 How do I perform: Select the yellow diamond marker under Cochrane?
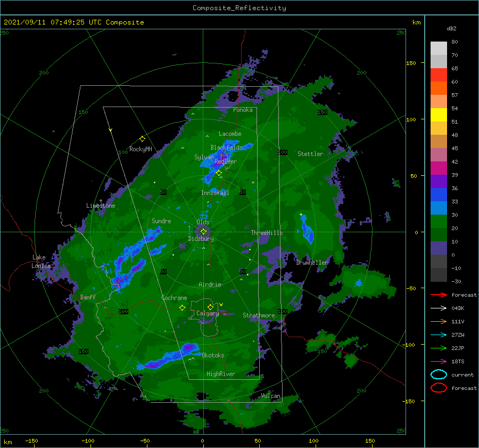[x=182, y=307]
